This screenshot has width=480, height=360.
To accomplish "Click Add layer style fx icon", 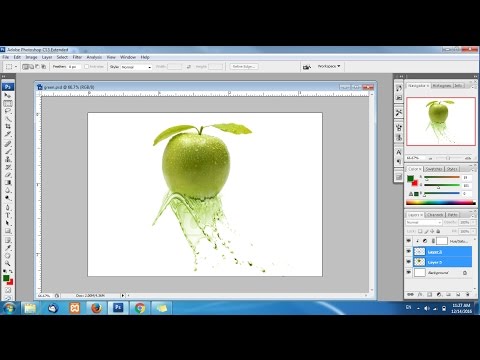I will coord(420,295).
